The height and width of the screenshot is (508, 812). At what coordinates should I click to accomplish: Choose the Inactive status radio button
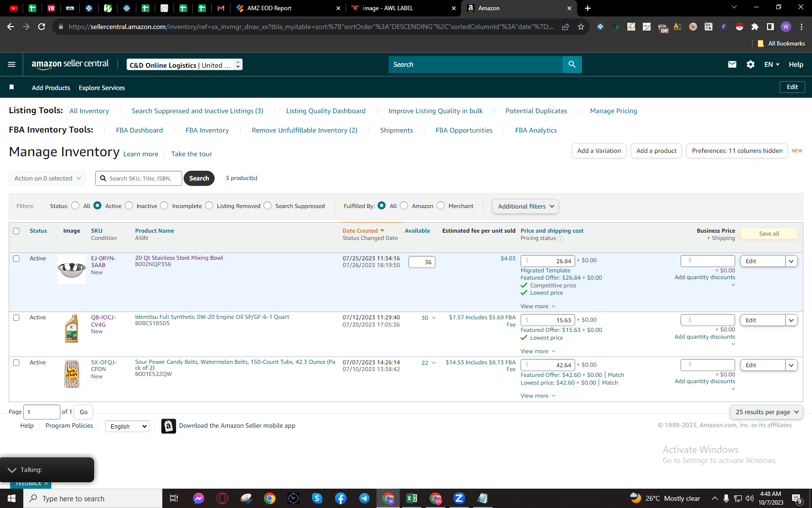coord(129,206)
